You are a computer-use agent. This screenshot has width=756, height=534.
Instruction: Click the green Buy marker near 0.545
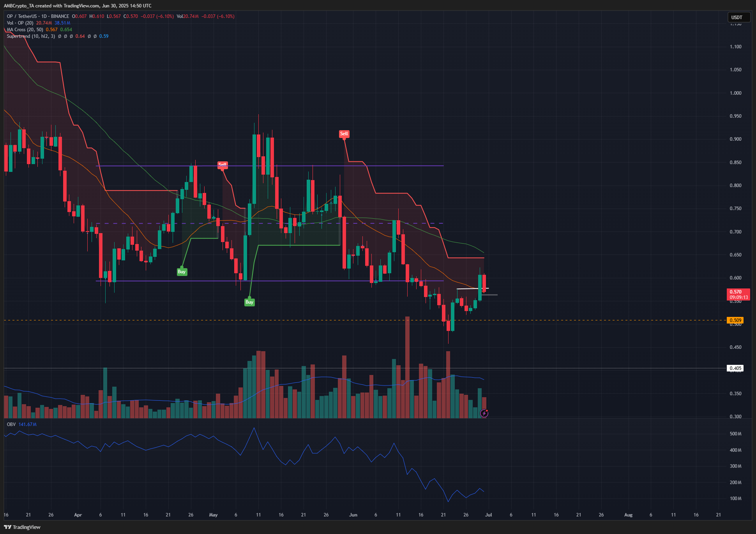point(249,302)
